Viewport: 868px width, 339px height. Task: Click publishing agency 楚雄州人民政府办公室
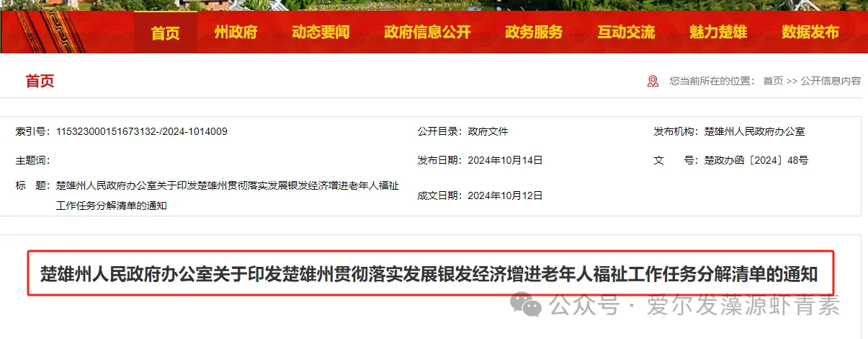(x=754, y=131)
